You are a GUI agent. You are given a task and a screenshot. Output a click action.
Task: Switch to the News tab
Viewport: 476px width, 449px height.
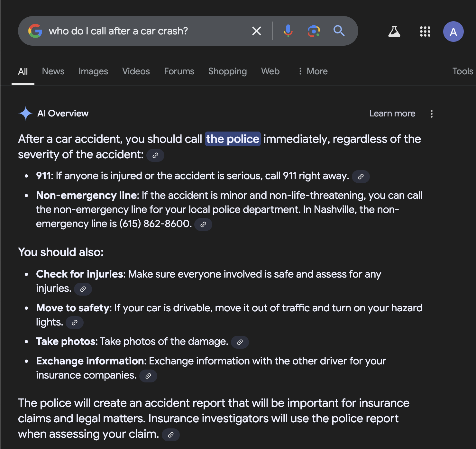point(53,71)
